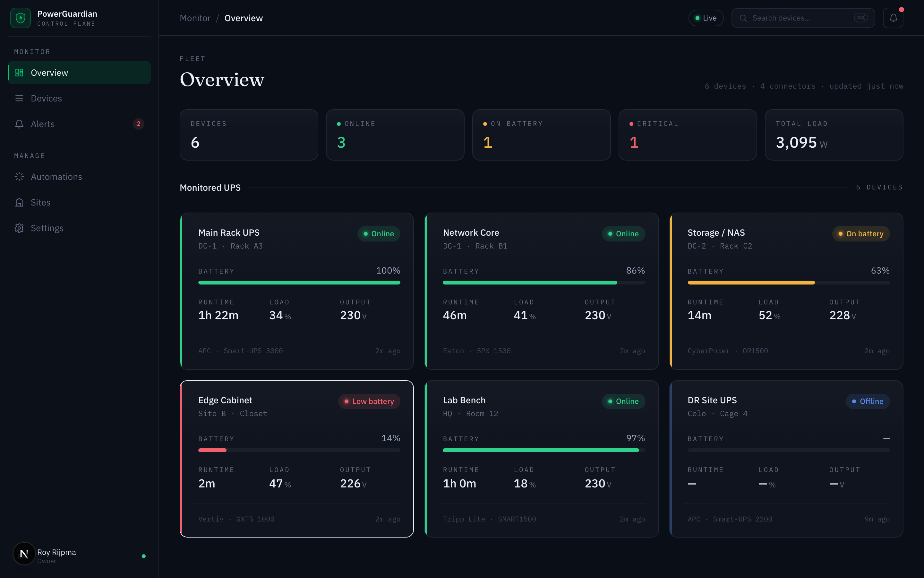Click the Alerts badge showing 2

pyautogui.click(x=139, y=124)
